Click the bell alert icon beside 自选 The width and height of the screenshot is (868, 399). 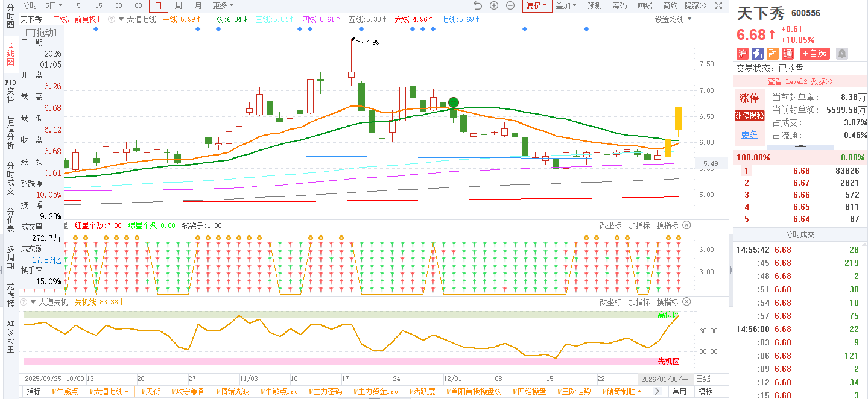[x=842, y=54]
